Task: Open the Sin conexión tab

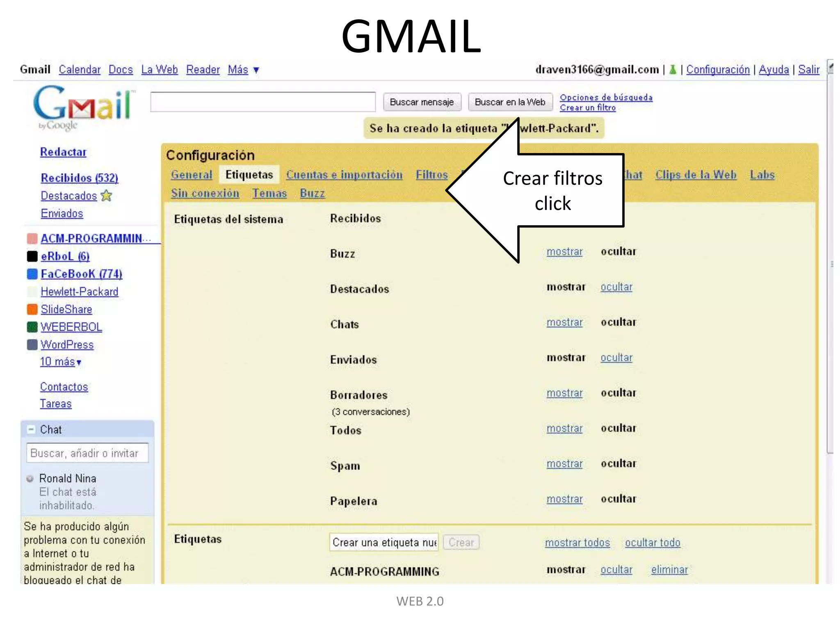Action: tap(205, 193)
